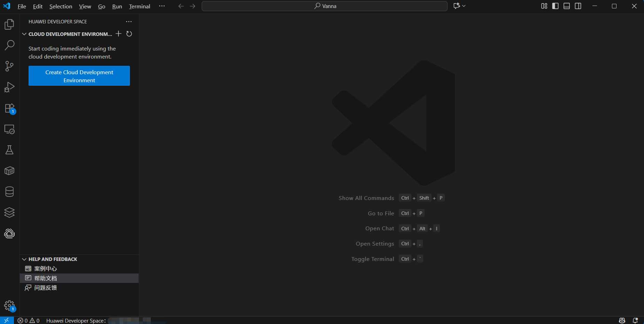Open the Source Control view
Screen dimensions: 644x324
pyautogui.click(x=9, y=66)
